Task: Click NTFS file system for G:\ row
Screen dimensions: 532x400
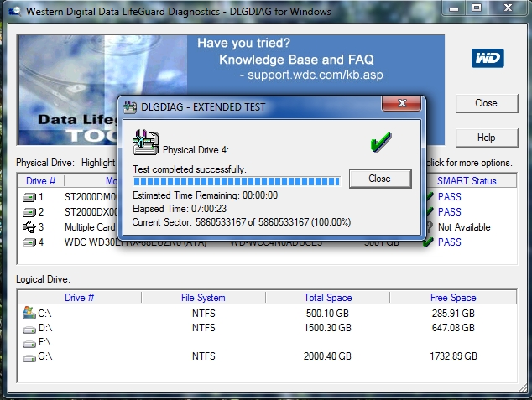Action: tap(204, 356)
